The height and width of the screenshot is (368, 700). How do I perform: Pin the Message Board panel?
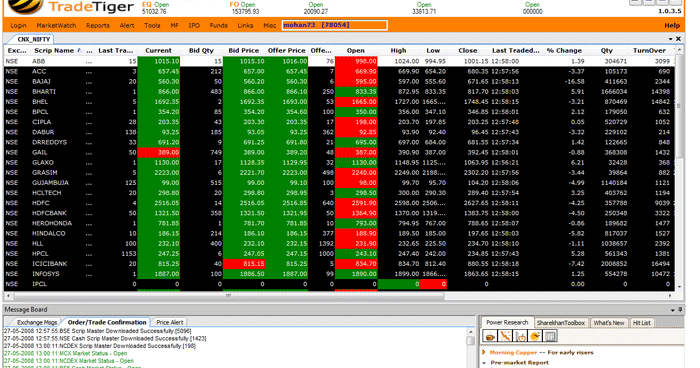pyautogui.click(x=680, y=309)
